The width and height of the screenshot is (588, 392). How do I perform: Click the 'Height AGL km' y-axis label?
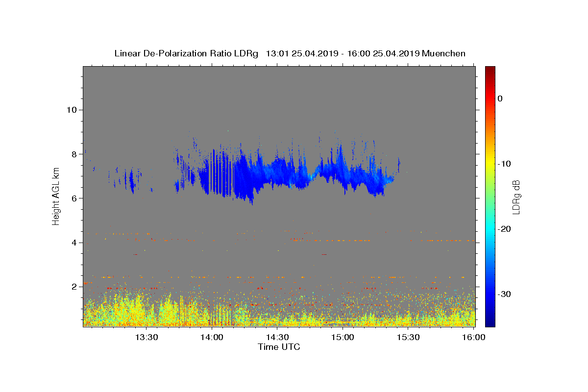pos(56,196)
